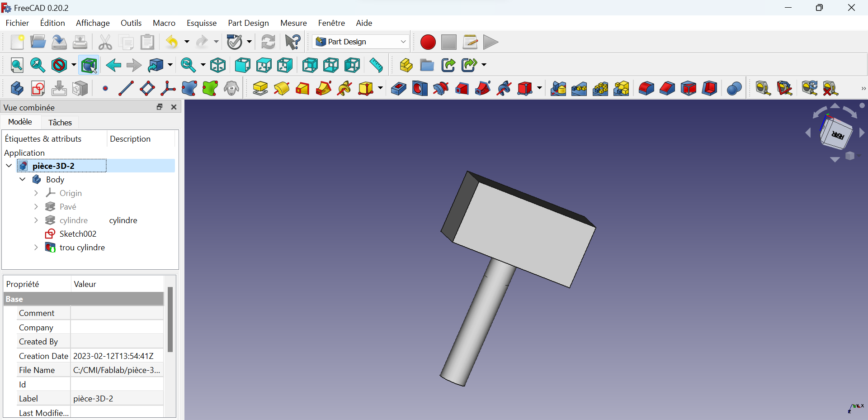Image resolution: width=868 pixels, height=420 pixels.
Task: Close the Vue combinée panel
Action: (174, 107)
